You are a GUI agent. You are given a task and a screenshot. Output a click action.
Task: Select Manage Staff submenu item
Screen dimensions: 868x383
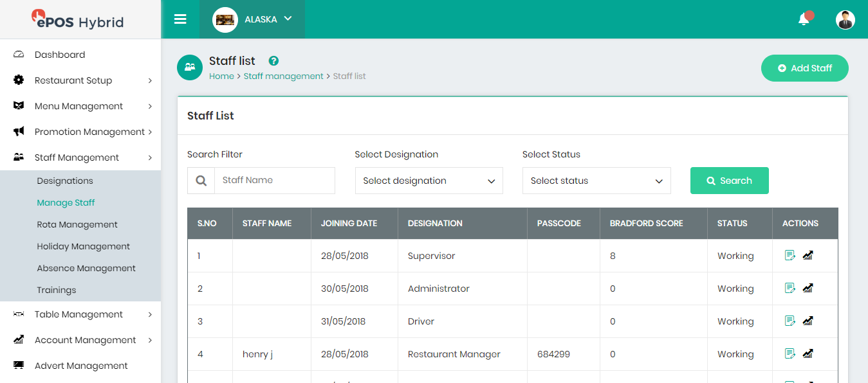point(66,202)
